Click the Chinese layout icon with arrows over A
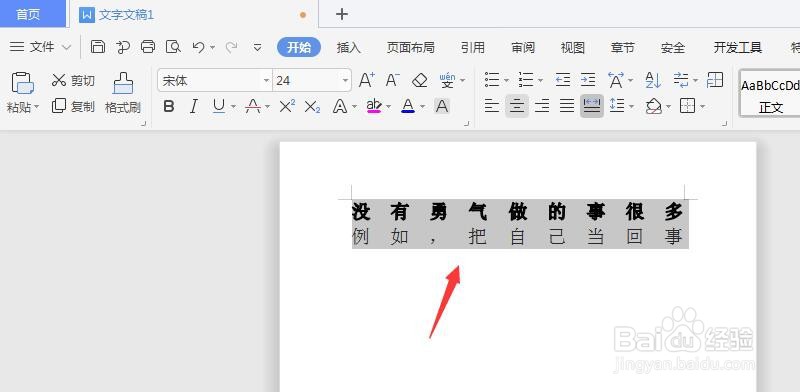This screenshot has width=800, height=392. (x=615, y=80)
